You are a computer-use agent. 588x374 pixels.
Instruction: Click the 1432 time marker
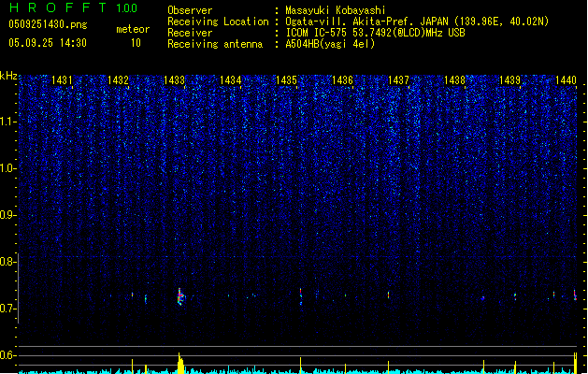point(118,80)
